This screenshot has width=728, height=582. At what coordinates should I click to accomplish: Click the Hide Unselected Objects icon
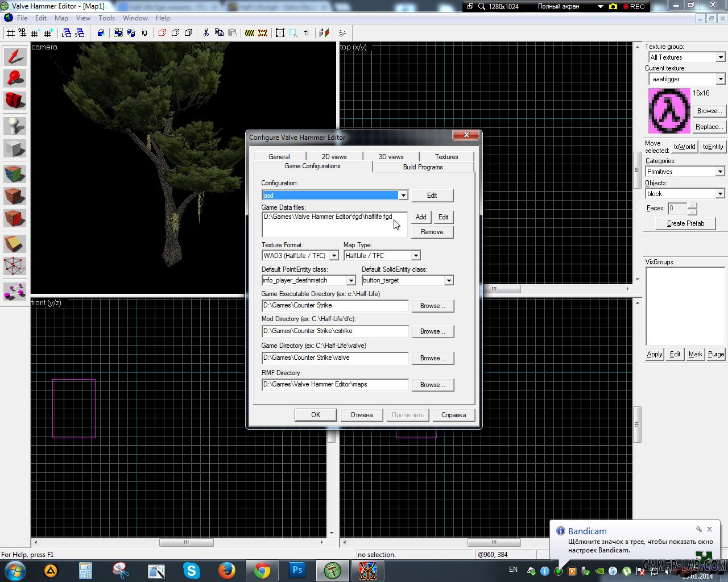(x=175, y=33)
